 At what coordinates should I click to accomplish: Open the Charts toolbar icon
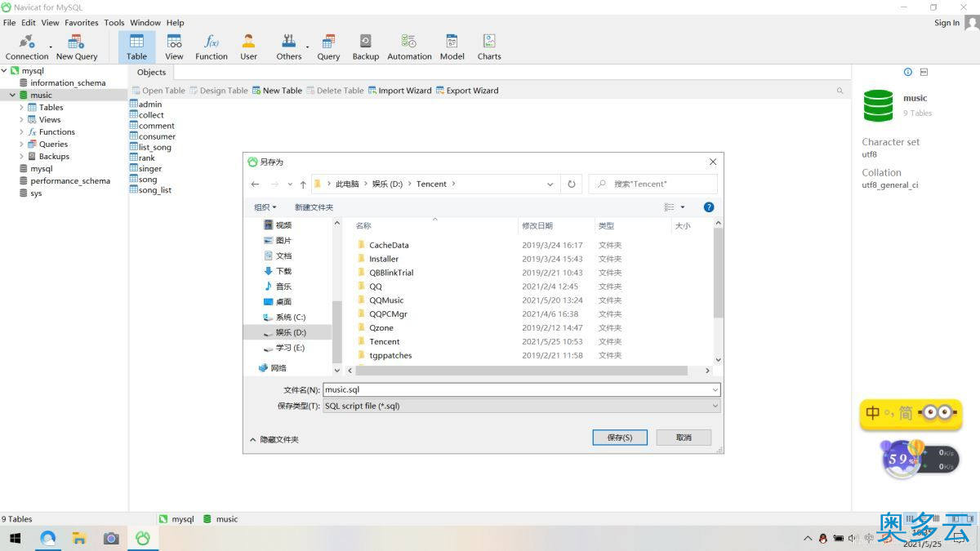click(489, 47)
